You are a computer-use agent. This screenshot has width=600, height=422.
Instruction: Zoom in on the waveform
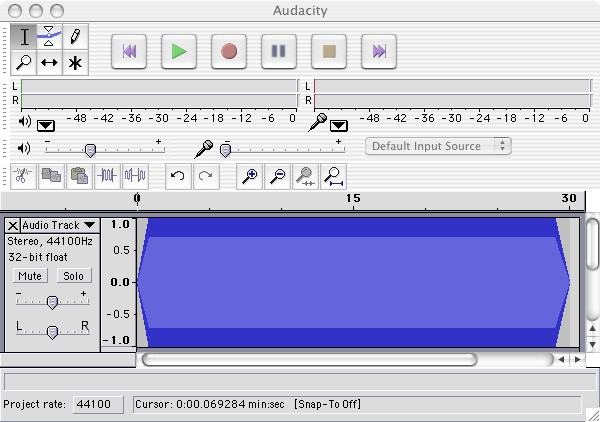[x=249, y=176]
